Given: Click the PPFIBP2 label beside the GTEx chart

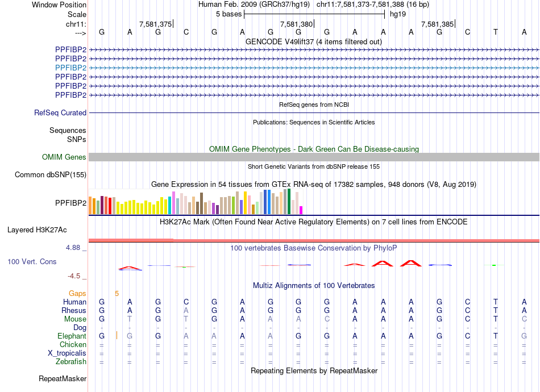Looking at the screenshot, I should click(x=70, y=203).
